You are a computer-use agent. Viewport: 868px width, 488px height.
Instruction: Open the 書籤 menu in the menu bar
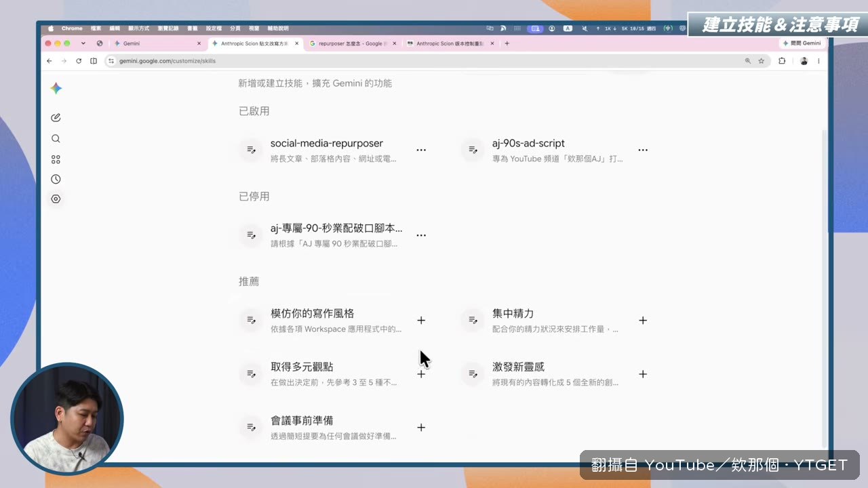(193, 28)
